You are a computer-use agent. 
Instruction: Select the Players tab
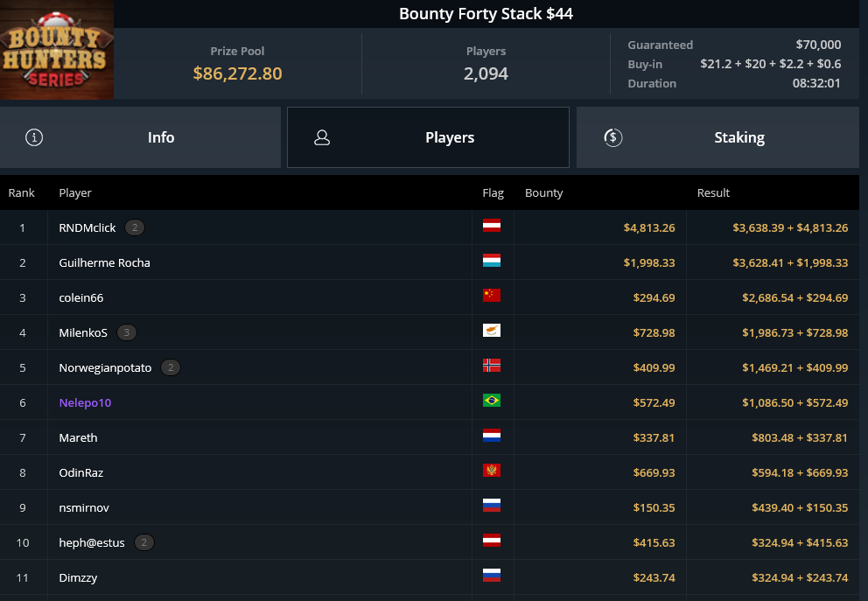coord(428,137)
